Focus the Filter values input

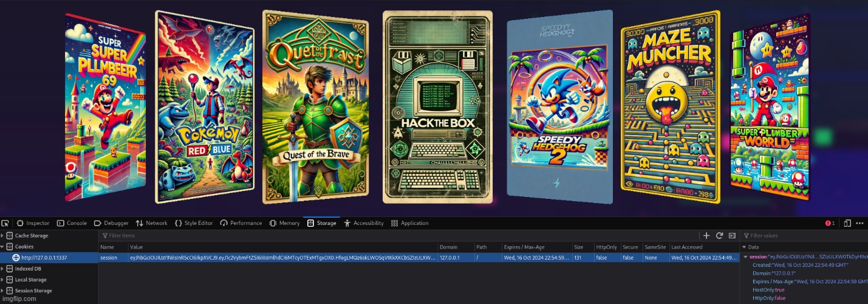tap(804, 235)
